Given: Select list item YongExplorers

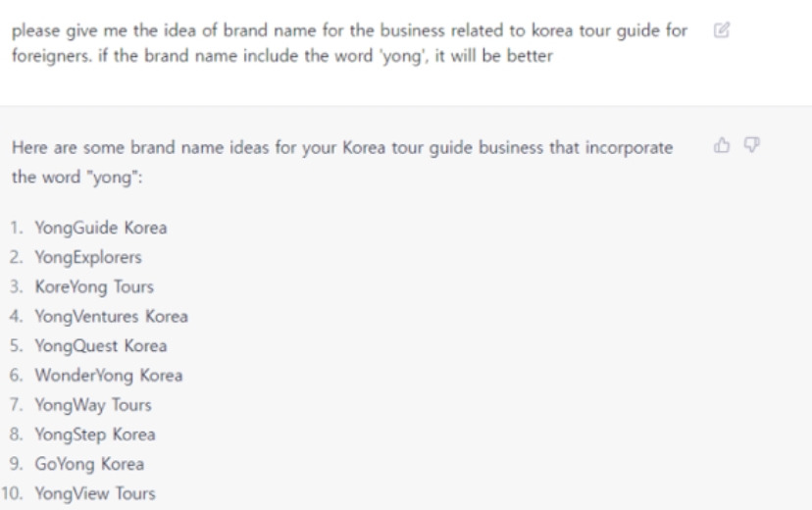Looking at the screenshot, I should coord(88,257).
